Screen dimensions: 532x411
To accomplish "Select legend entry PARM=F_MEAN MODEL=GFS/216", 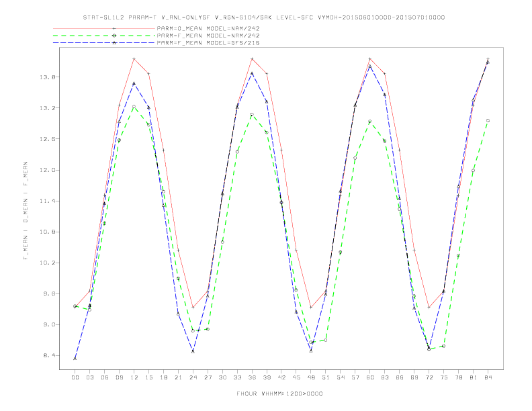I will 208,43.
